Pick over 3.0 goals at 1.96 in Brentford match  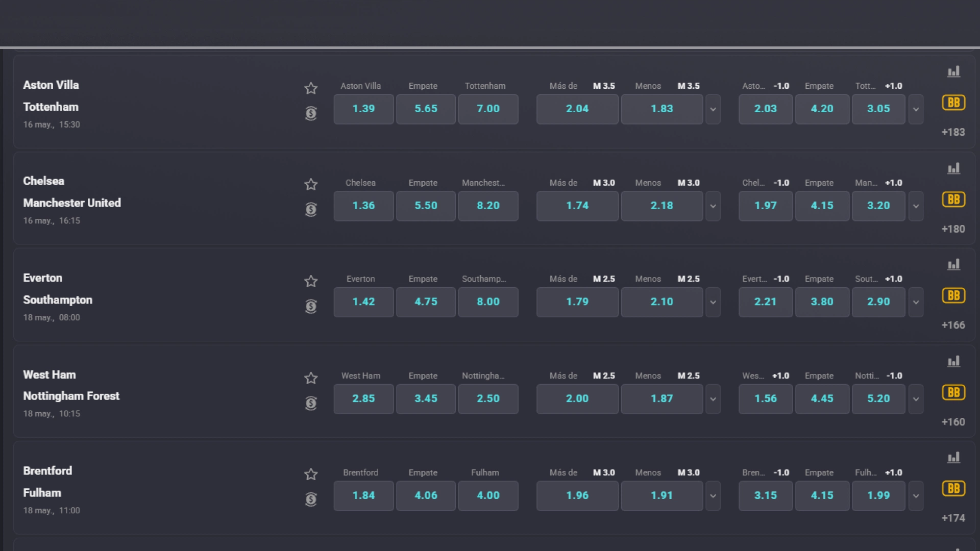pos(577,496)
